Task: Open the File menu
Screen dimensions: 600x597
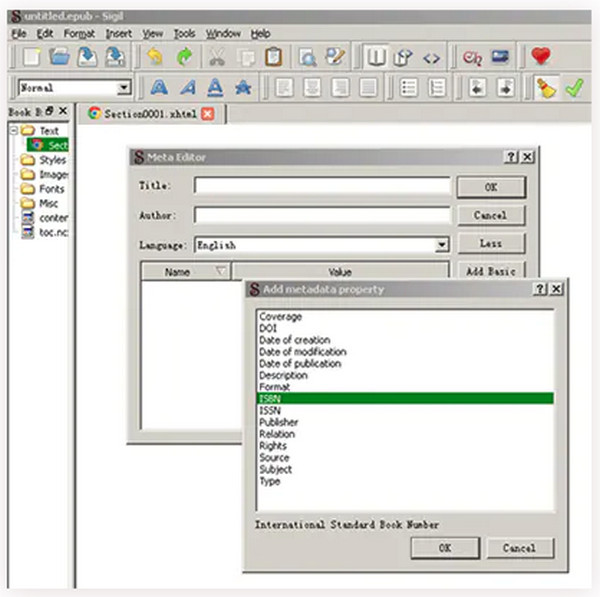Action: 19,34
